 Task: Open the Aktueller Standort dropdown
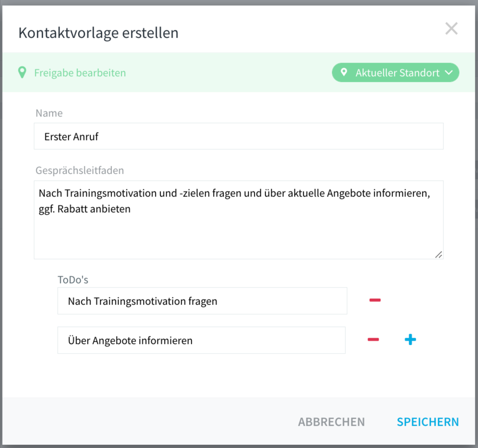pyautogui.click(x=395, y=73)
